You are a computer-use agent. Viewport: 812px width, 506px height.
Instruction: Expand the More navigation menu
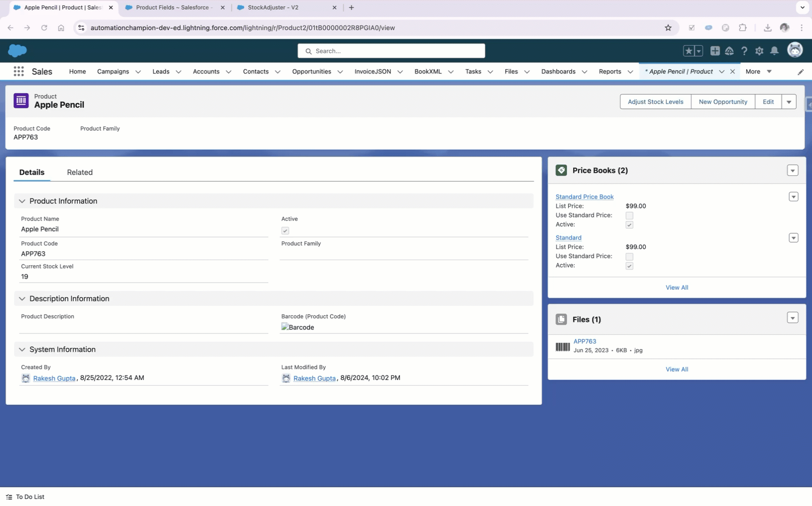tap(758, 71)
